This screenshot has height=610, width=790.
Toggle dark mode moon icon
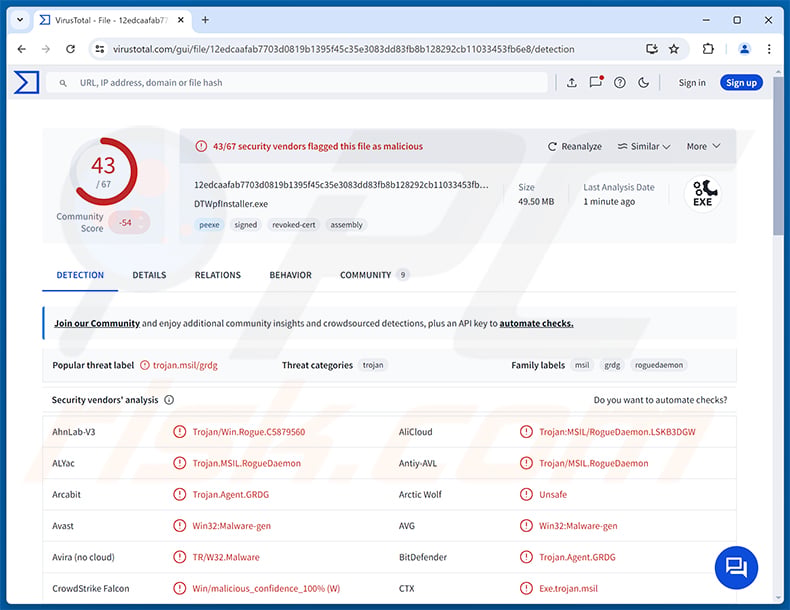[643, 83]
